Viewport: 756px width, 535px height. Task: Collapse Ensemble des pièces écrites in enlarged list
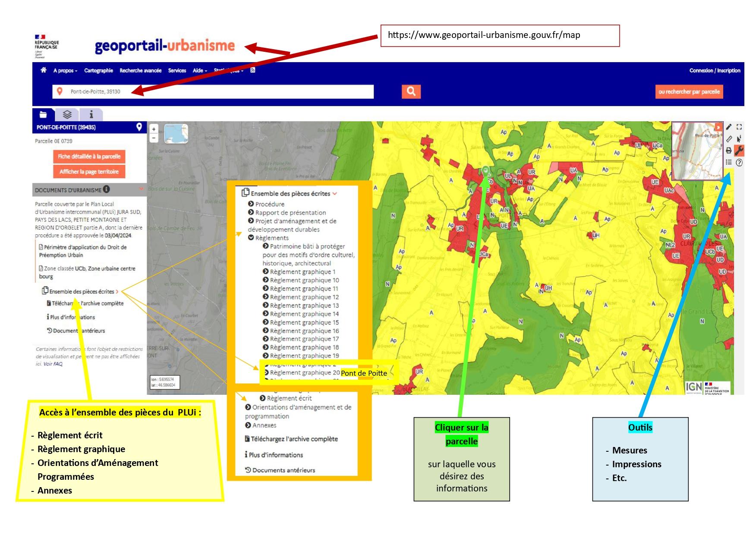pos(289,193)
